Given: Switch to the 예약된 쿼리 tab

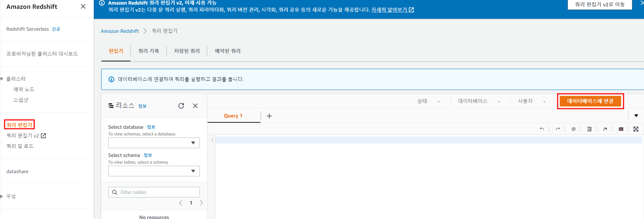Looking at the screenshot, I should click(x=228, y=51).
